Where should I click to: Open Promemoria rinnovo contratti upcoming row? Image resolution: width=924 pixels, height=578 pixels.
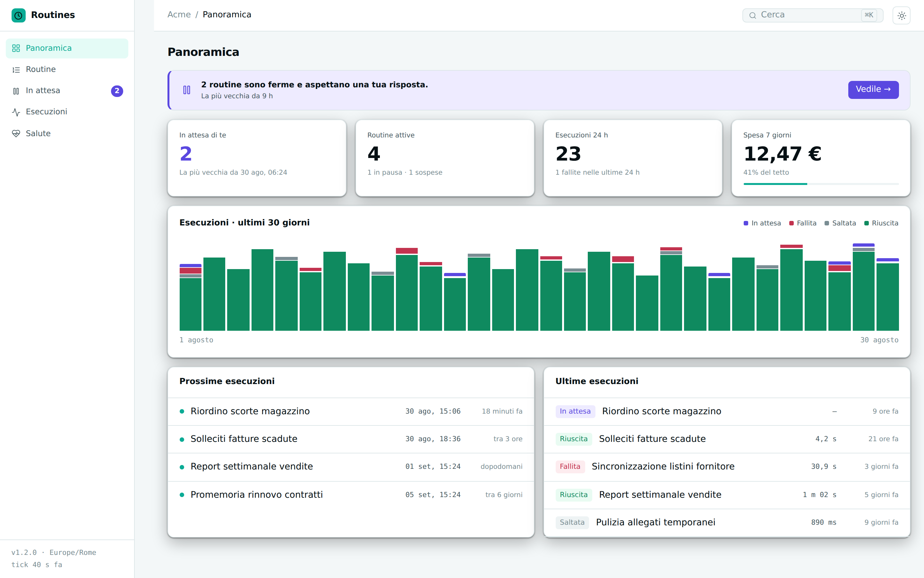(351, 495)
